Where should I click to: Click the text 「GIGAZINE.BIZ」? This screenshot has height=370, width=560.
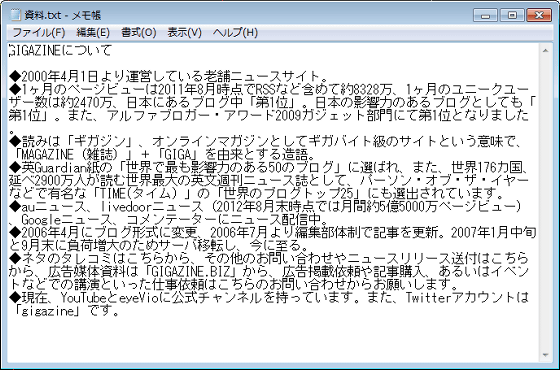coord(189,271)
